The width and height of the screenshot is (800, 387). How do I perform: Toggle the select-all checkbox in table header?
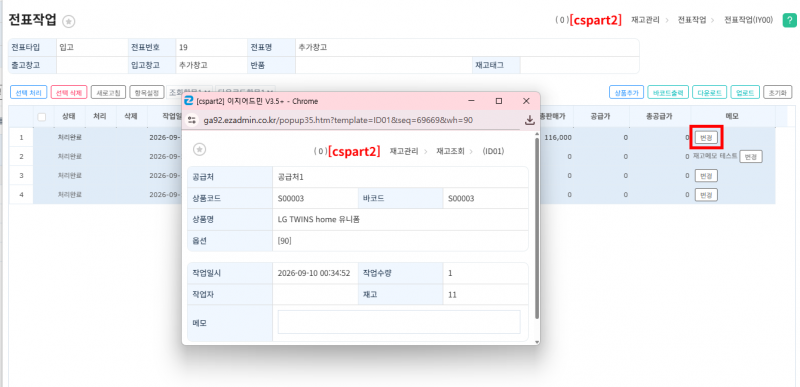pyautogui.click(x=42, y=117)
